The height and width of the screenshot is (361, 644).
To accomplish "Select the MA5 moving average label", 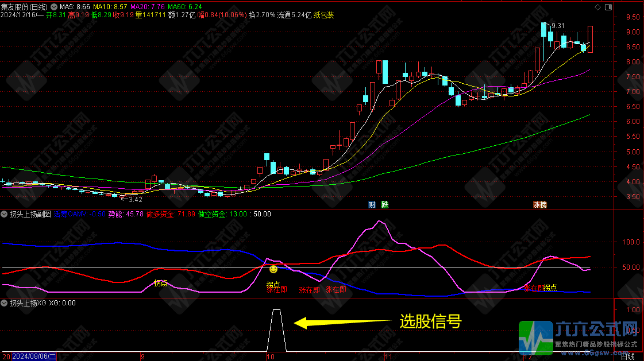I will point(76,6).
